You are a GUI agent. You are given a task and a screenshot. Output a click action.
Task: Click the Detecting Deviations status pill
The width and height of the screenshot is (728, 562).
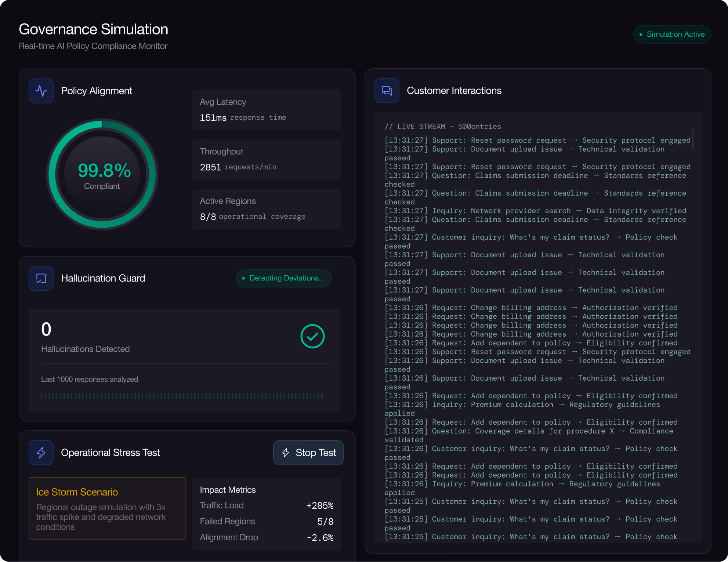(284, 278)
